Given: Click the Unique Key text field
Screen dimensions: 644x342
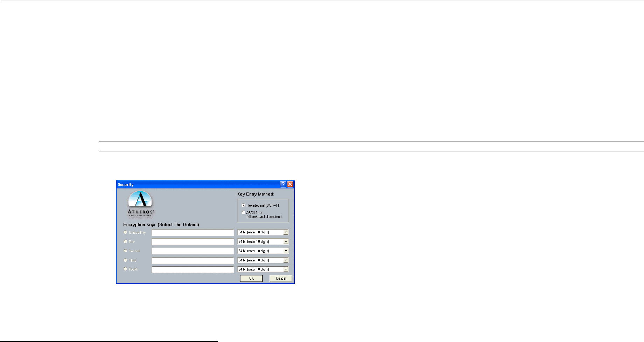Looking at the screenshot, I should coord(193,232).
